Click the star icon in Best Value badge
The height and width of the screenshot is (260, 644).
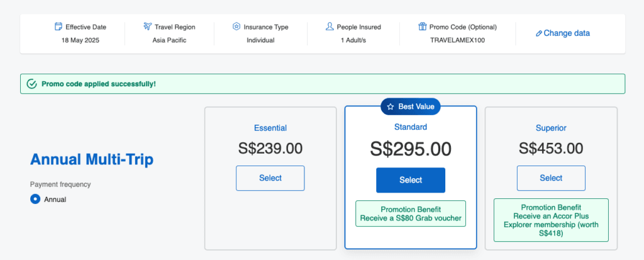pos(391,106)
